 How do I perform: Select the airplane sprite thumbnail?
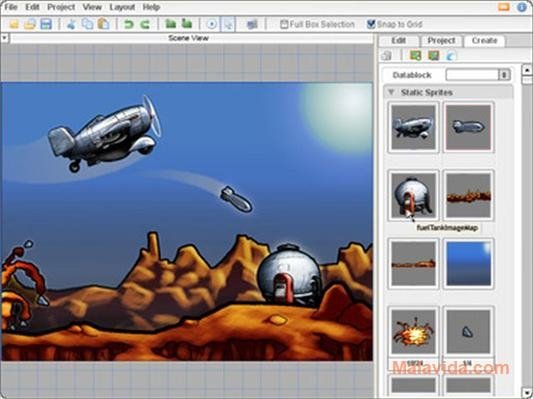click(413, 127)
